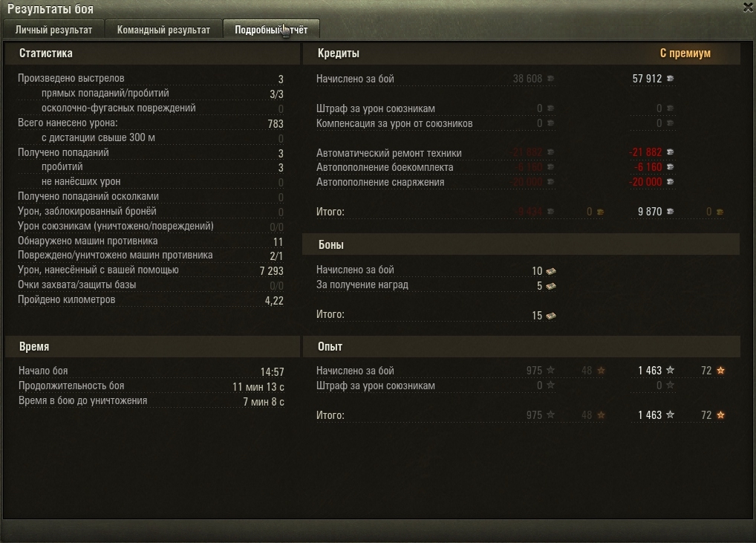Image resolution: width=756 pixels, height=543 pixels.
Task: Click bonds icon next to total 15
Action: coord(550,316)
